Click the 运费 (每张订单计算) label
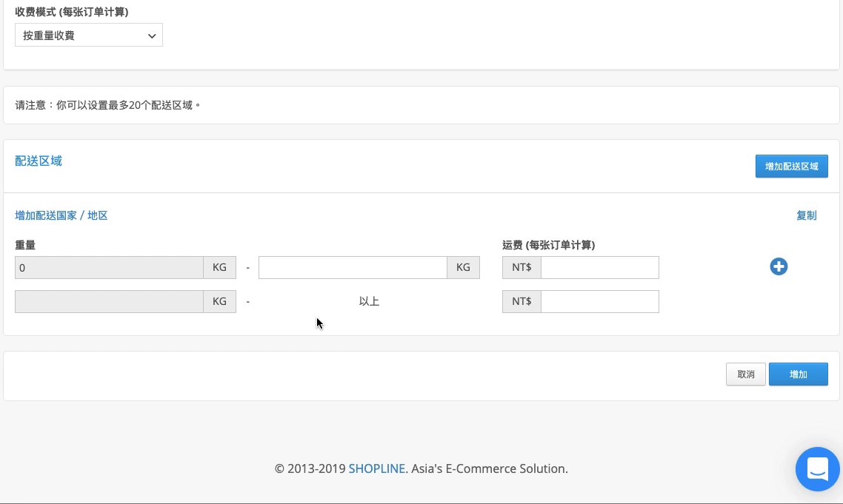This screenshot has height=504, width=843. pyautogui.click(x=548, y=245)
